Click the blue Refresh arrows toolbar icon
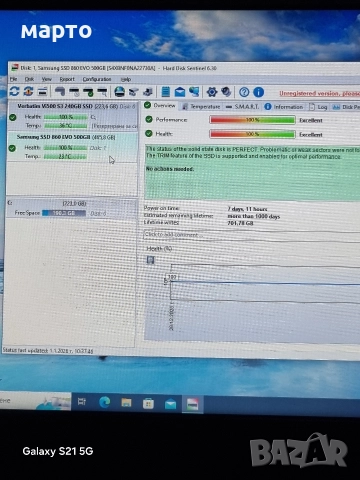 click(x=14, y=91)
